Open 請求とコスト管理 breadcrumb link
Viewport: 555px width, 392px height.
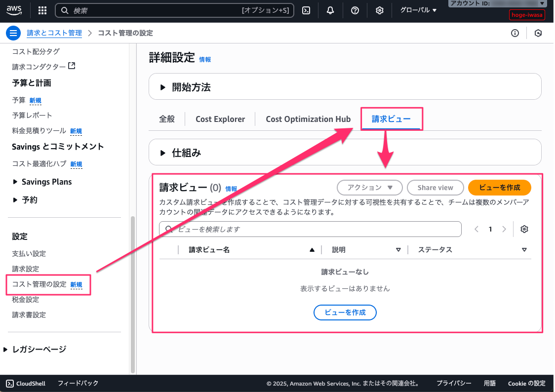[54, 33]
